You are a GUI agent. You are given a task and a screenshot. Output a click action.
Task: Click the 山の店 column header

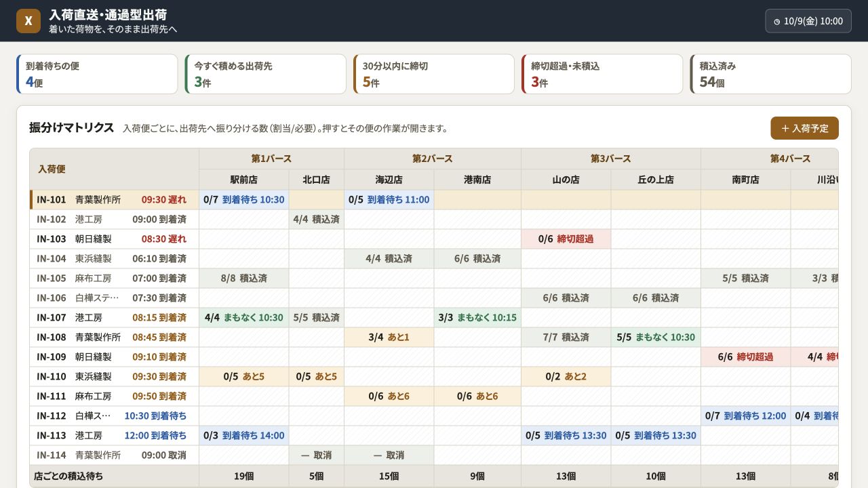[566, 180]
